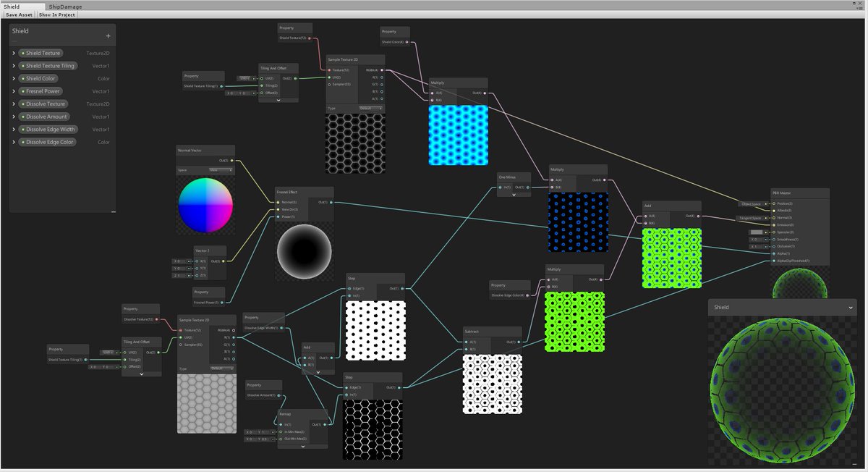Select the One Minus node title
Image resolution: width=868 pixels, height=472 pixels.
coord(507,177)
